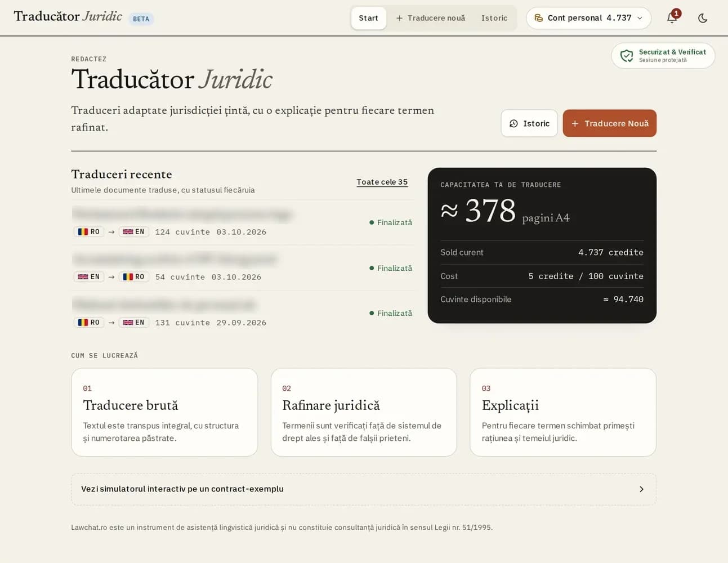Click the EN flag badge in 124 cuvinte row
This screenshot has height=563, width=728.
point(134,231)
